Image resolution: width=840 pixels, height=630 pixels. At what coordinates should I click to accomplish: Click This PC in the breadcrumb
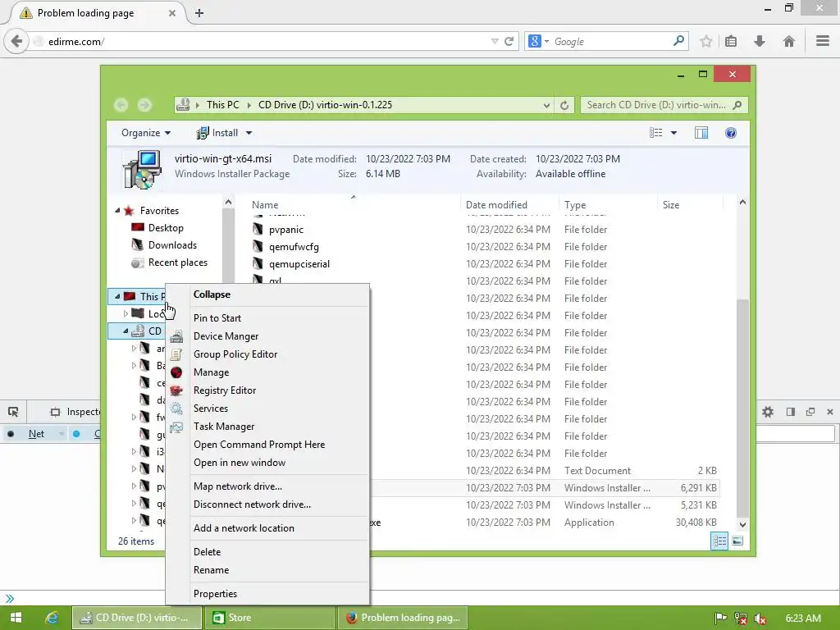tap(223, 105)
